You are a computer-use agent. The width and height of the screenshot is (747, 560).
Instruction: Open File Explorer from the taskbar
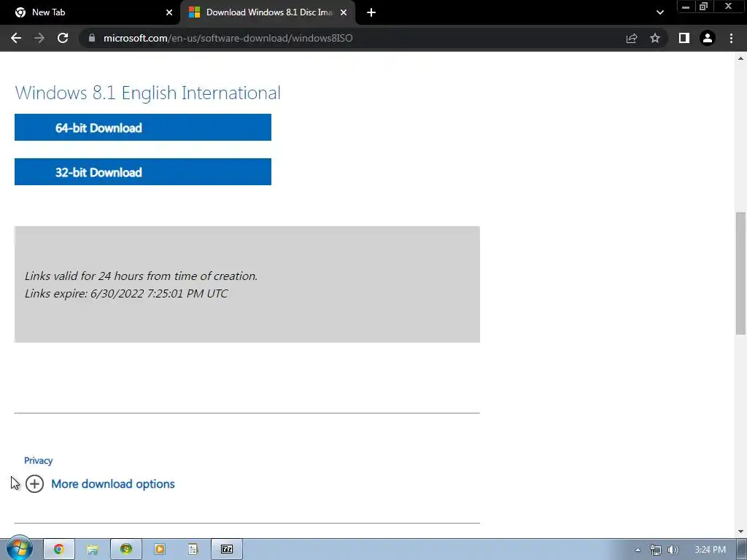click(x=93, y=549)
